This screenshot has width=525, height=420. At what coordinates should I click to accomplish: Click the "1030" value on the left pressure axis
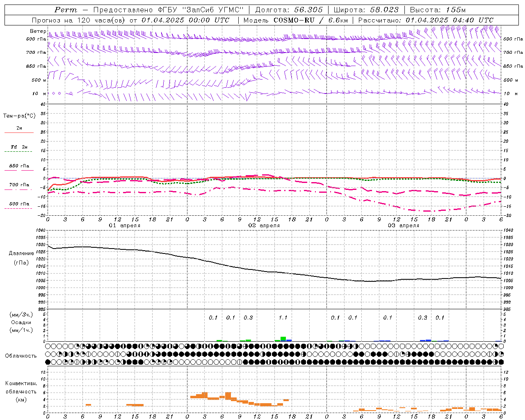[x=40, y=245]
